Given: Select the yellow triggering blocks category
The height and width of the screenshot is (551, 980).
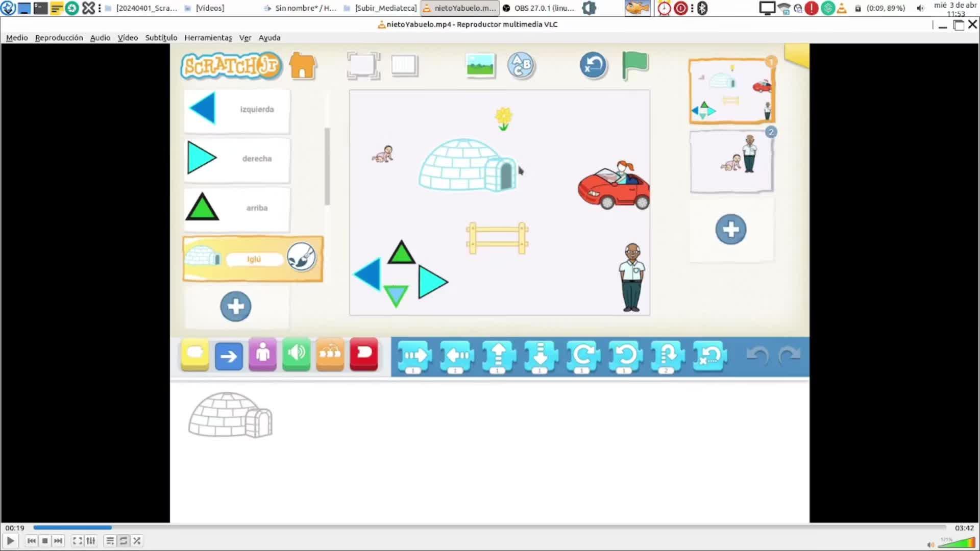Looking at the screenshot, I should coord(195,354).
